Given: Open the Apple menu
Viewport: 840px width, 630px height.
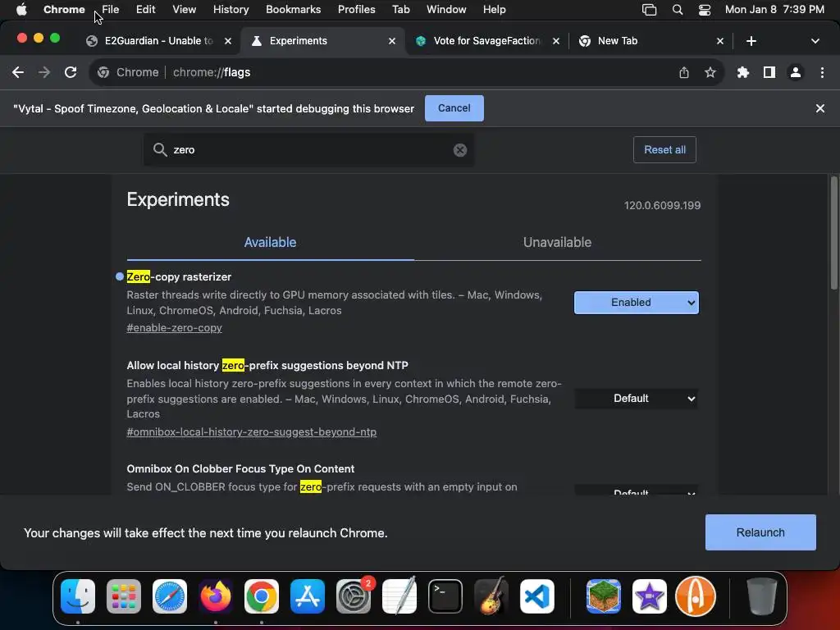Looking at the screenshot, I should click(21, 10).
